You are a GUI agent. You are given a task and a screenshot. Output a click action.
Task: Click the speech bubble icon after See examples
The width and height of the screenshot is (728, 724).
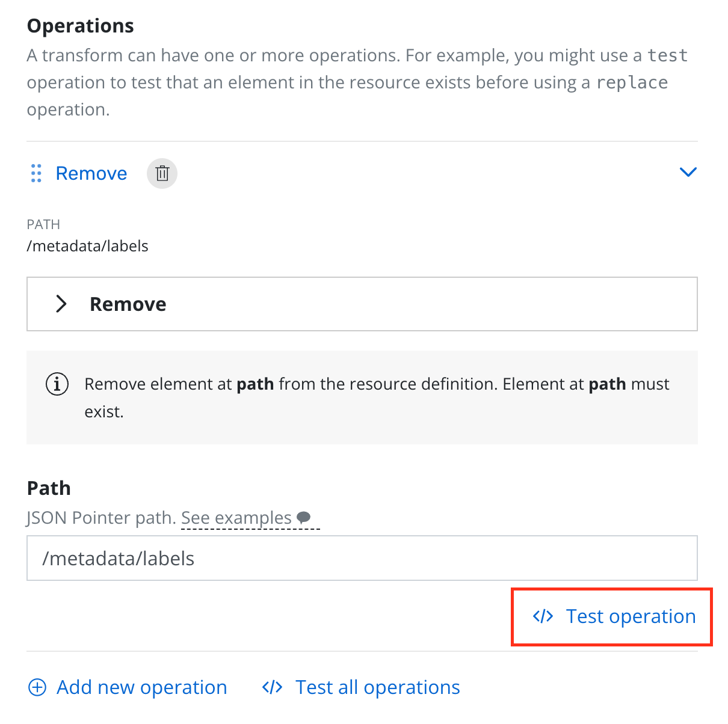pyautogui.click(x=304, y=517)
